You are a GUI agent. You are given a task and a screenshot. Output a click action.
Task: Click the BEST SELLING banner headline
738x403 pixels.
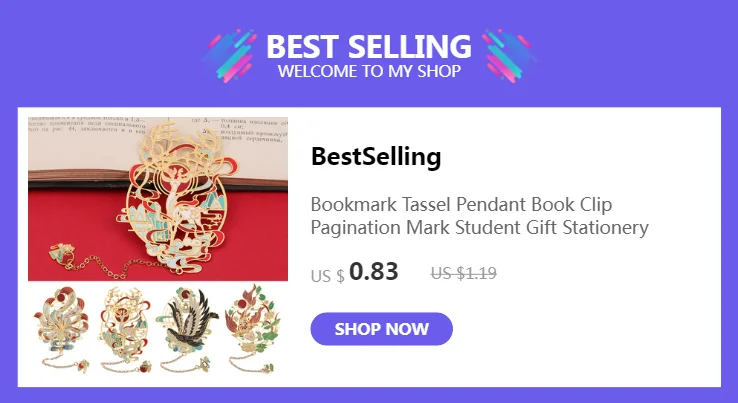pyautogui.click(x=369, y=46)
